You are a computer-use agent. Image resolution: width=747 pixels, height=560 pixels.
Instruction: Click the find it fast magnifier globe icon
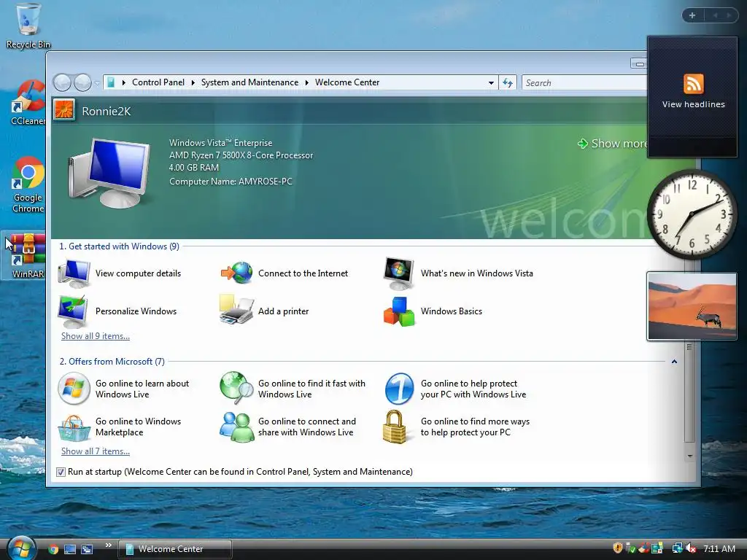[237, 388]
